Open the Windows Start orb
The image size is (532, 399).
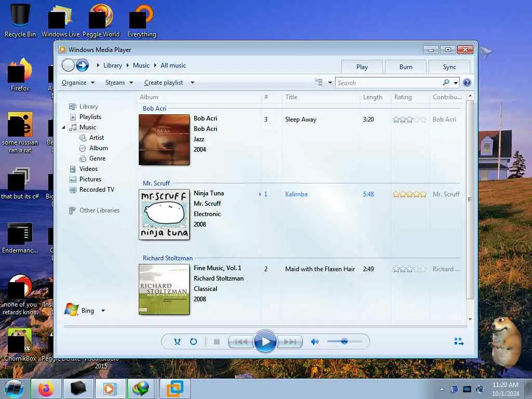(14, 389)
